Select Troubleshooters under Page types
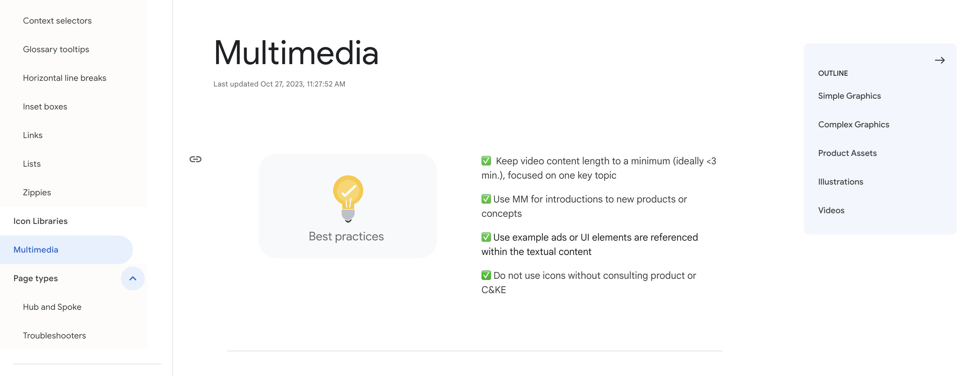This screenshot has width=980, height=376. [54, 335]
